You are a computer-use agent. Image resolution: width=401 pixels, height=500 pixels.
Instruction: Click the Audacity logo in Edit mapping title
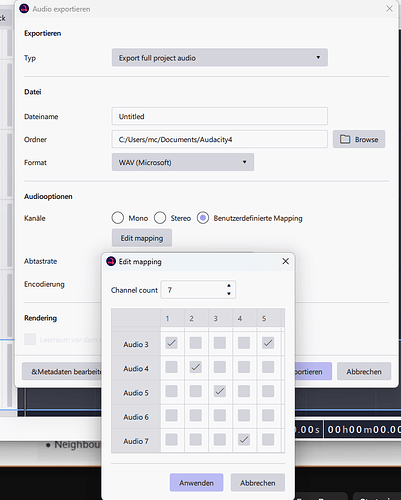tap(111, 261)
